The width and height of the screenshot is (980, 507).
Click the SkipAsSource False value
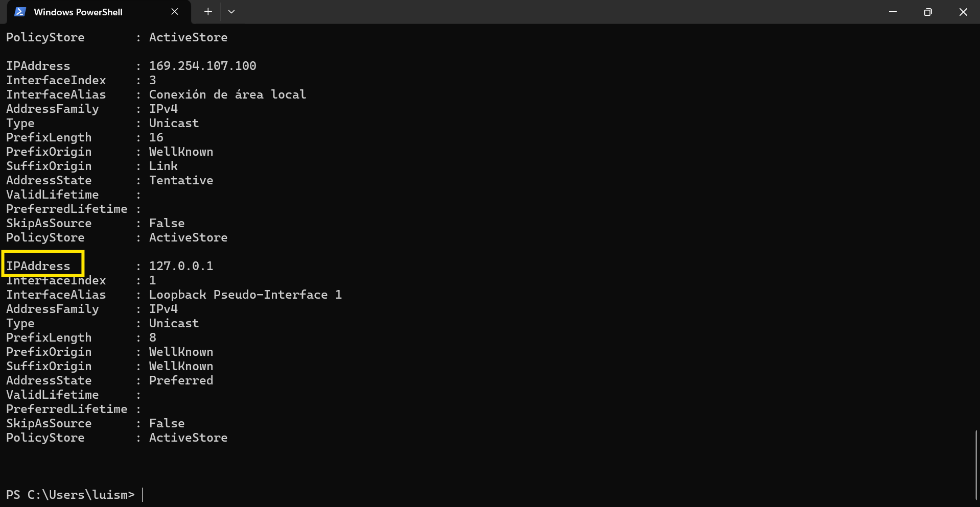click(x=167, y=223)
